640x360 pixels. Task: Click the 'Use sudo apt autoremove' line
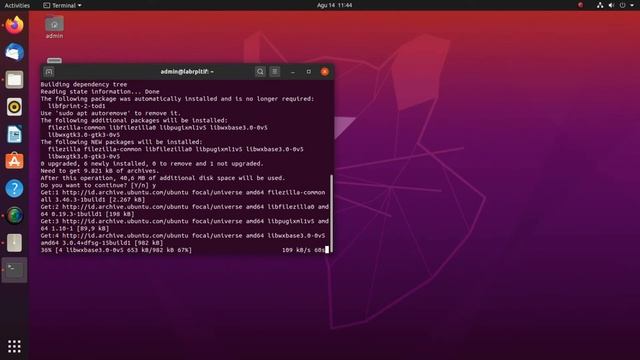point(110,113)
